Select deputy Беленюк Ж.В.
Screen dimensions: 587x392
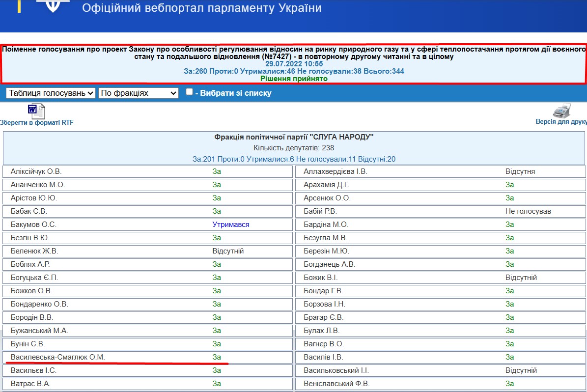34,251
